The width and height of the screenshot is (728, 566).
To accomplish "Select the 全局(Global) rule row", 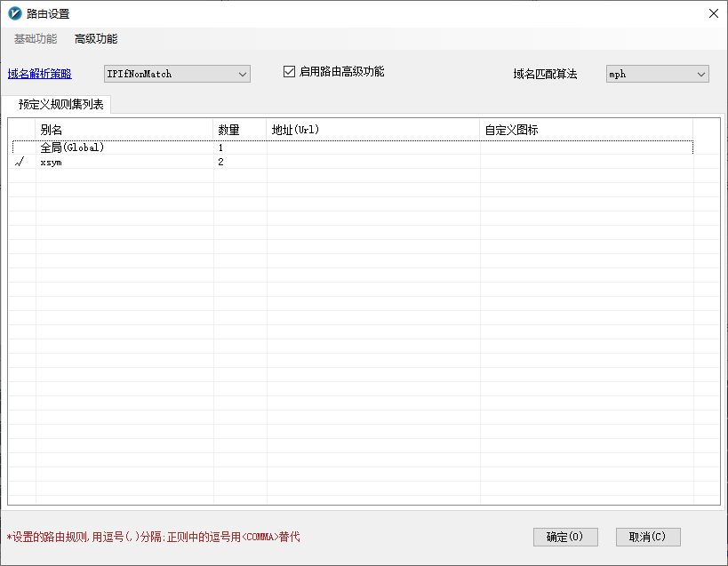I will [353, 147].
